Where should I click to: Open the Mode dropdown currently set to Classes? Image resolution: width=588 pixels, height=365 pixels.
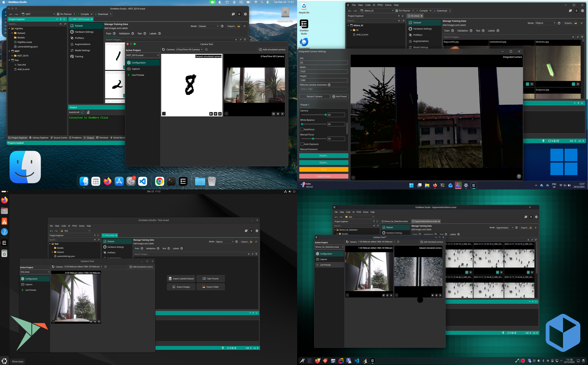coord(208,26)
